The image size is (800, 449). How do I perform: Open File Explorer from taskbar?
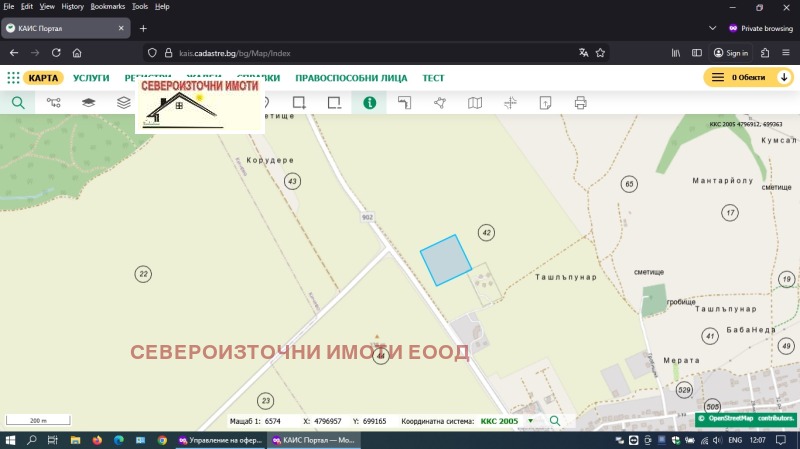(76, 440)
